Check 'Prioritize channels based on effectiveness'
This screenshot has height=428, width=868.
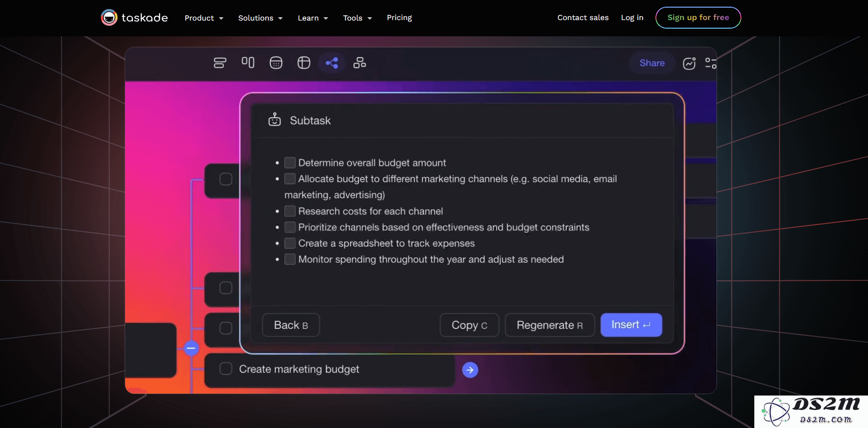click(289, 227)
